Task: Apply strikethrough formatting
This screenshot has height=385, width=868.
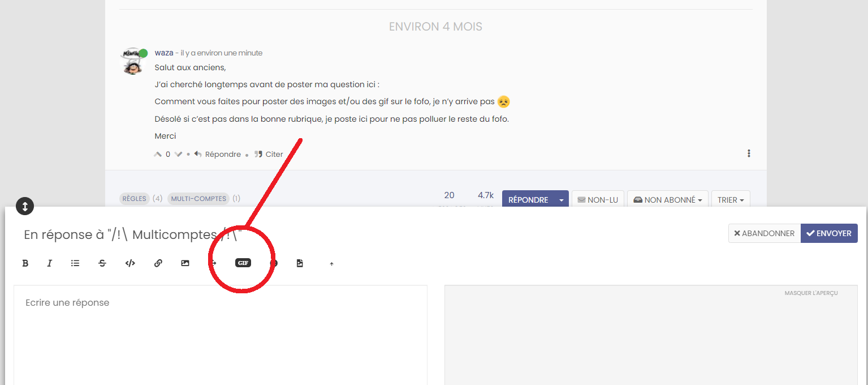Action: (x=102, y=263)
